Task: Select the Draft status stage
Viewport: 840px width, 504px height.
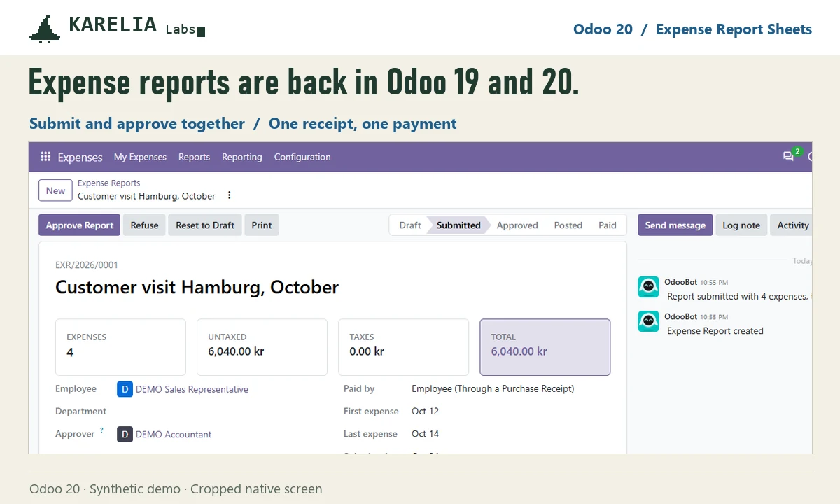Action: tap(410, 225)
